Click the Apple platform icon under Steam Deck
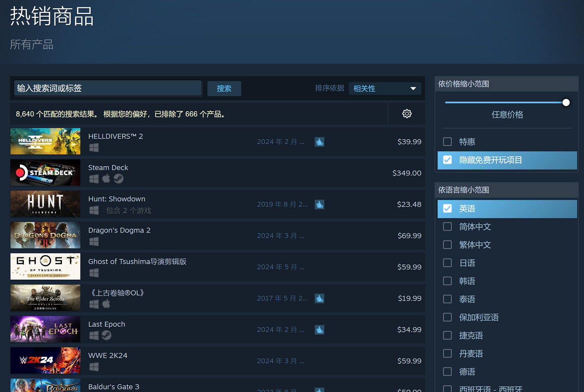584x392 pixels. pos(106,179)
